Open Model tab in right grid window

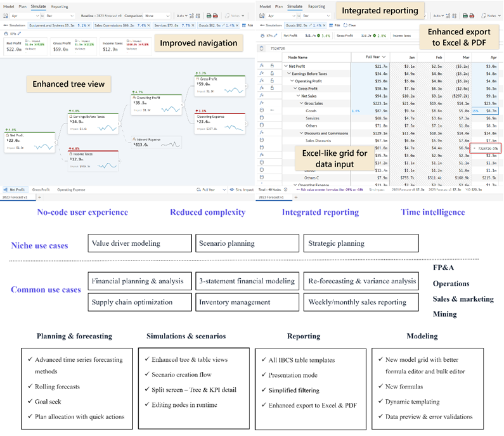click(265, 6)
